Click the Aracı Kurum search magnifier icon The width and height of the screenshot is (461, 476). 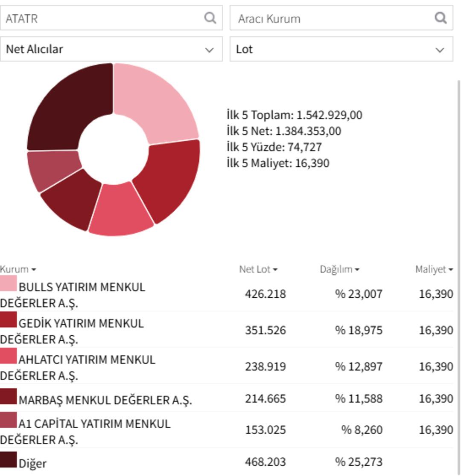440,18
